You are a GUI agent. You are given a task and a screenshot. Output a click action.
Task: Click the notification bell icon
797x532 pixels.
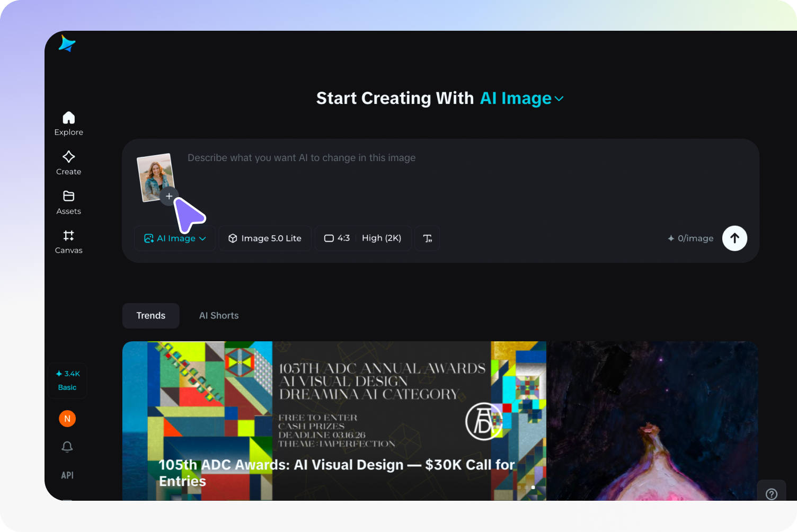tap(67, 447)
